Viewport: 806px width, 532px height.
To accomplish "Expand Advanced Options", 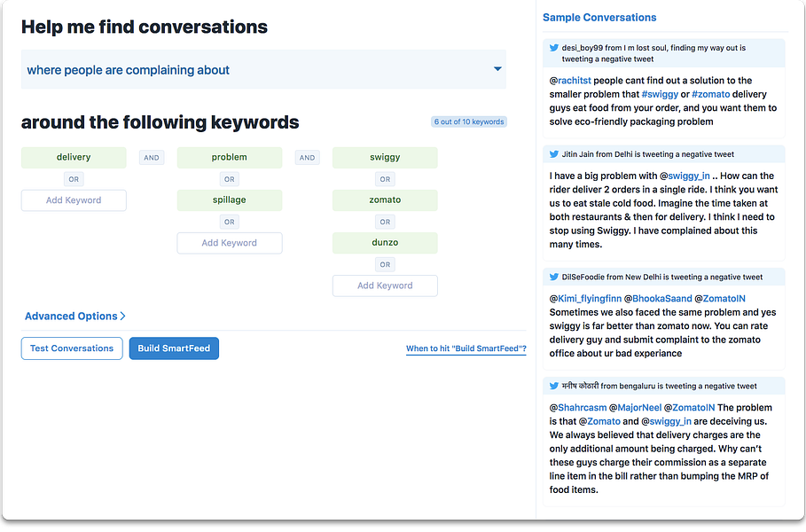I will (75, 317).
